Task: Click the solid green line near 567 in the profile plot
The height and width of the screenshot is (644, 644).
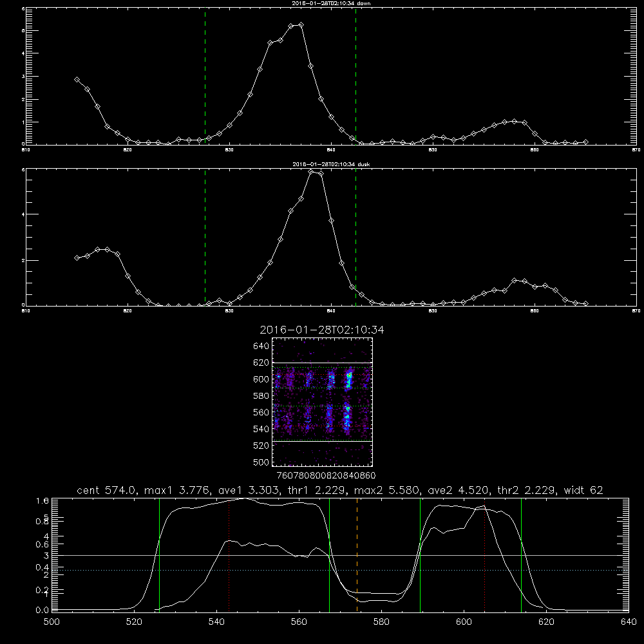Action: point(329,555)
